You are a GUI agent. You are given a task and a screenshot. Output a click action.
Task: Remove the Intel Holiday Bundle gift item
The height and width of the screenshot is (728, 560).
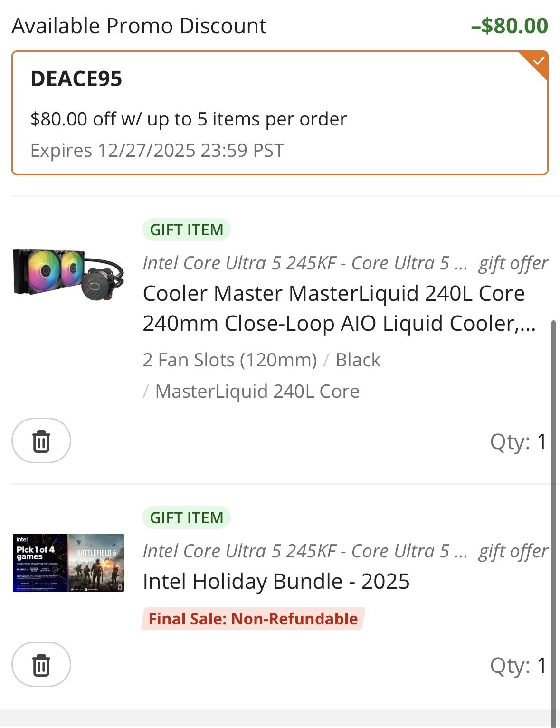41,664
